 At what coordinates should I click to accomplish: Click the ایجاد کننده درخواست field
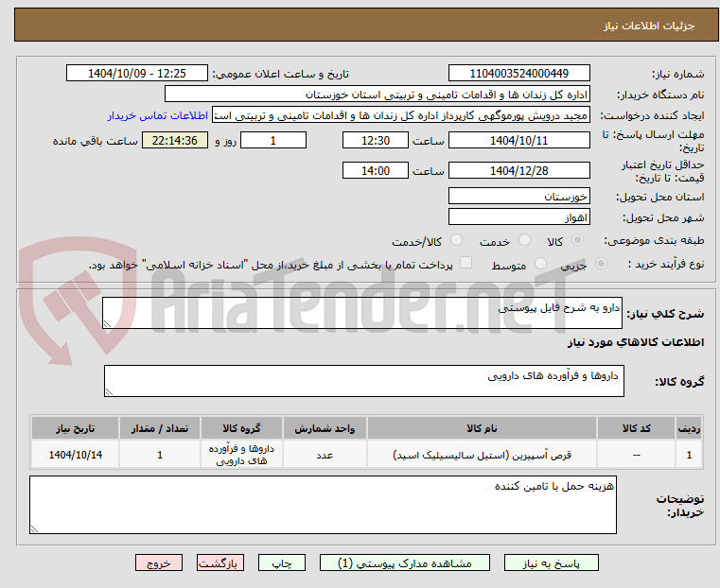point(401,115)
